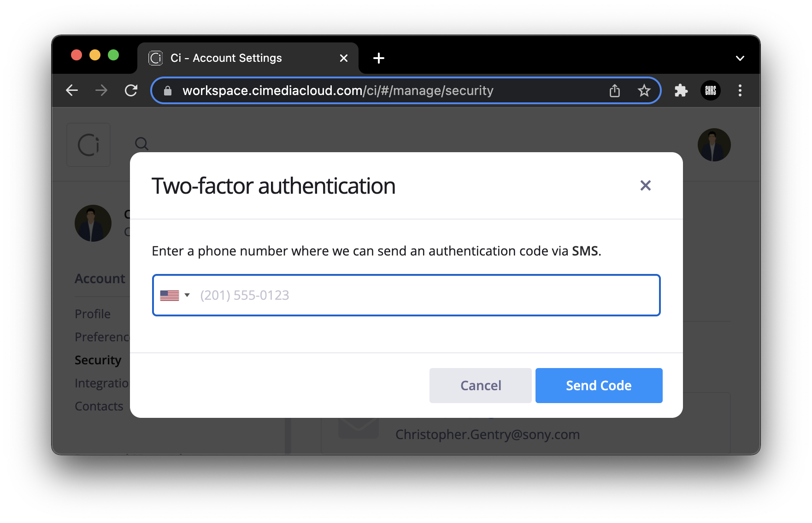Image resolution: width=812 pixels, height=523 pixels.
Task: Click the Cancel button
Action: 480,386
